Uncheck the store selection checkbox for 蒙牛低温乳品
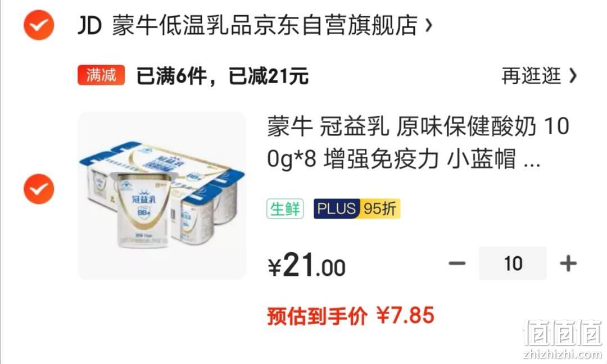Viewport: 607px width, 364px height. point(39,25)
